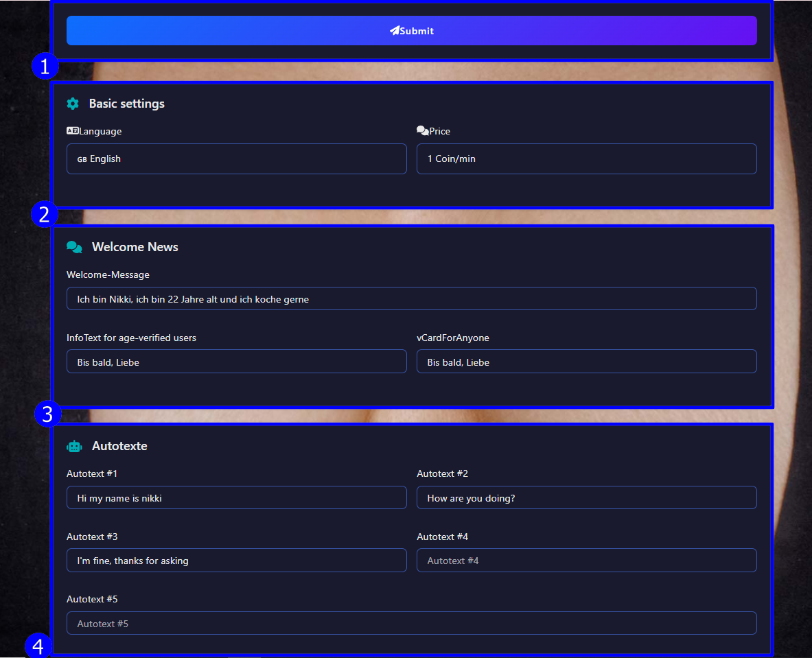Screen dimensions: 812x658
Task: Click the Autotext #3 input field
Action: coord(236,561)
